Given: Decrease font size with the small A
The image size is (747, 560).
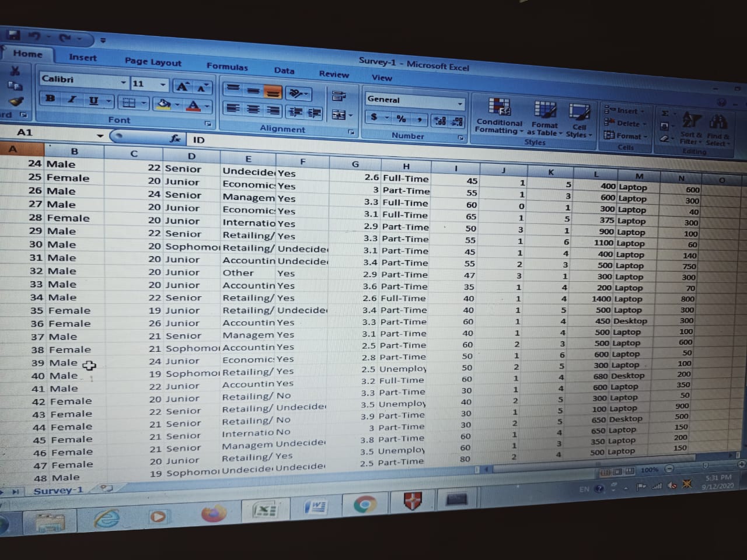Looking at the screenshot, I should click(x=202, y=88).
